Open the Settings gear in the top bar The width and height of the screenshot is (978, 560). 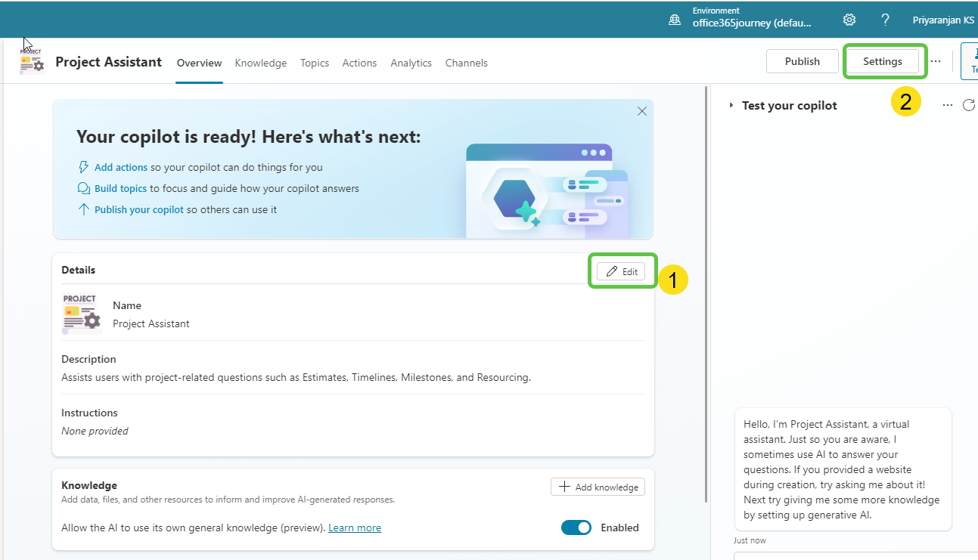click(x=849, y=20)
